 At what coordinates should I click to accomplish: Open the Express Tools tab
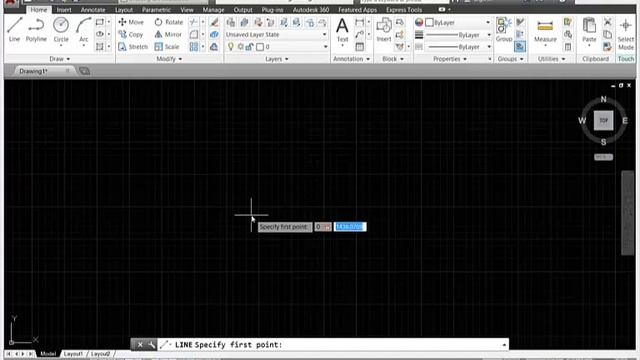point(404,10)
